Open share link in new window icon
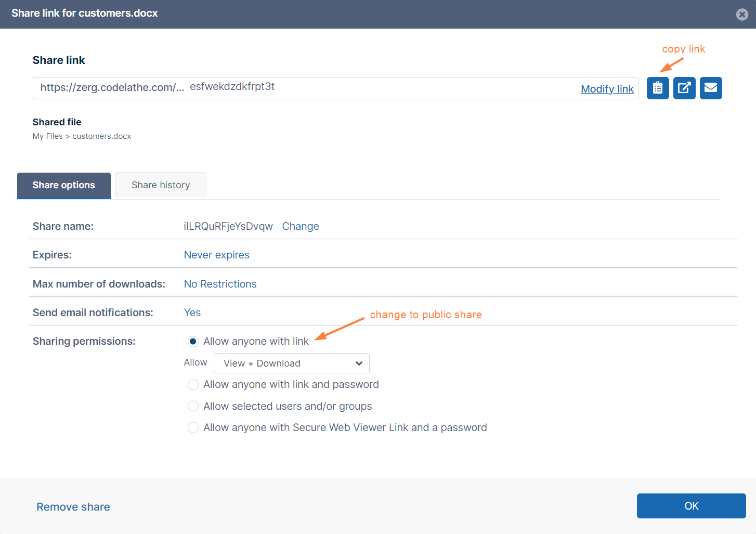The height and width of the screenshot is (534, 756). click(684, 88)
